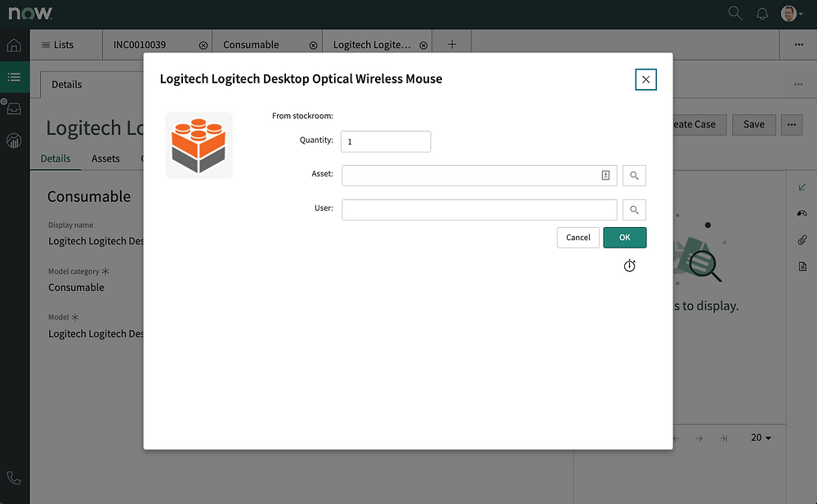The image size is (817, 504).
Task: Open the document template icon
Action: pyautogui.click(x=802, y=266)
